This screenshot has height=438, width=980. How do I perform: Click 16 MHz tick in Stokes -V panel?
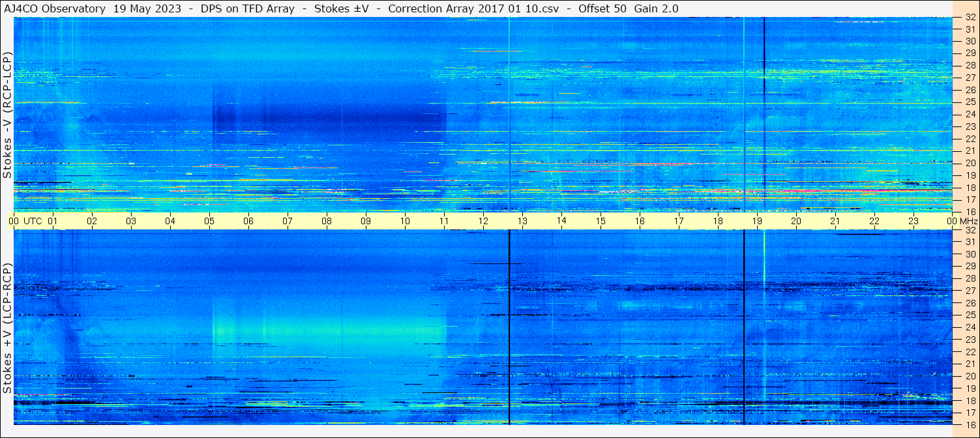970,211
